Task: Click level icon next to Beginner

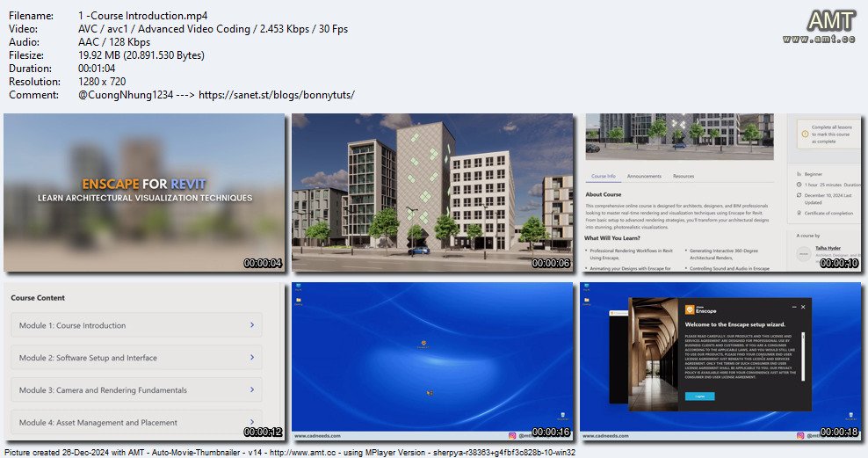Action: click(799, 174)
